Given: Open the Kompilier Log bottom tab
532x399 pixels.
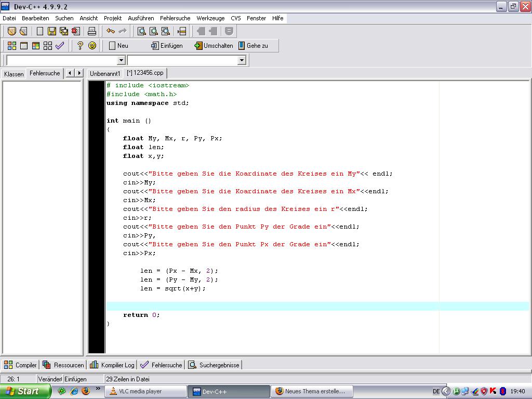Looking at the screenshot, I should tap(112, 365).
